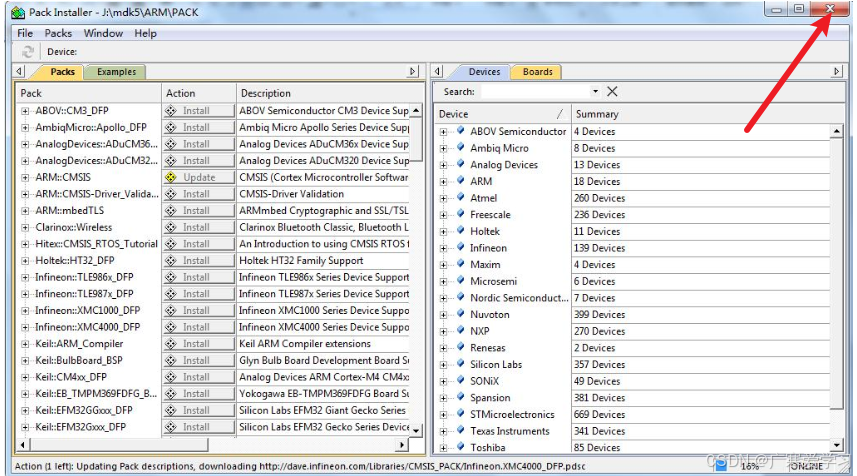Click the NXP vendor icon
857x476 pixels.
coord(460,331)
